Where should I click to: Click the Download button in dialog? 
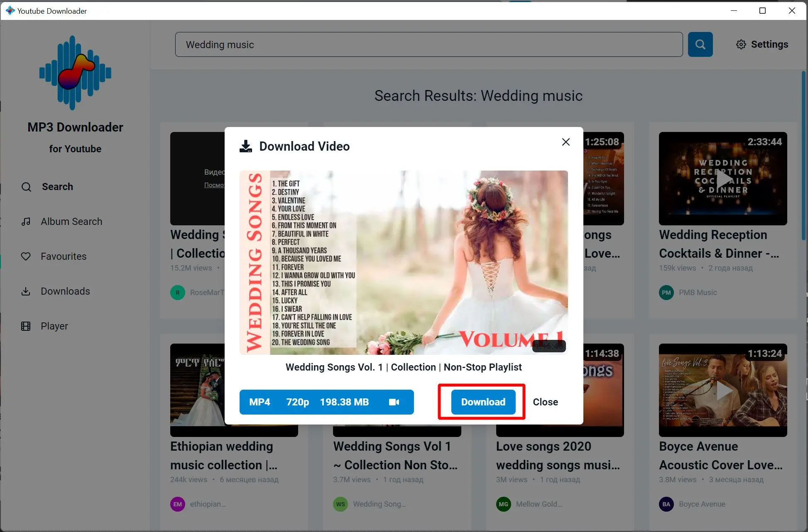pyautogui.click(x=483, y=402)
